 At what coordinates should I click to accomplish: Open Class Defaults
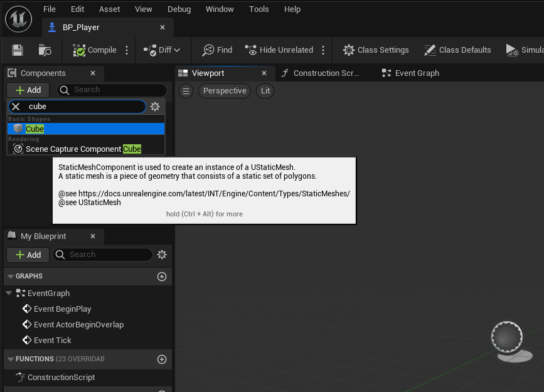pyautogui.click(x=457, y=50)
